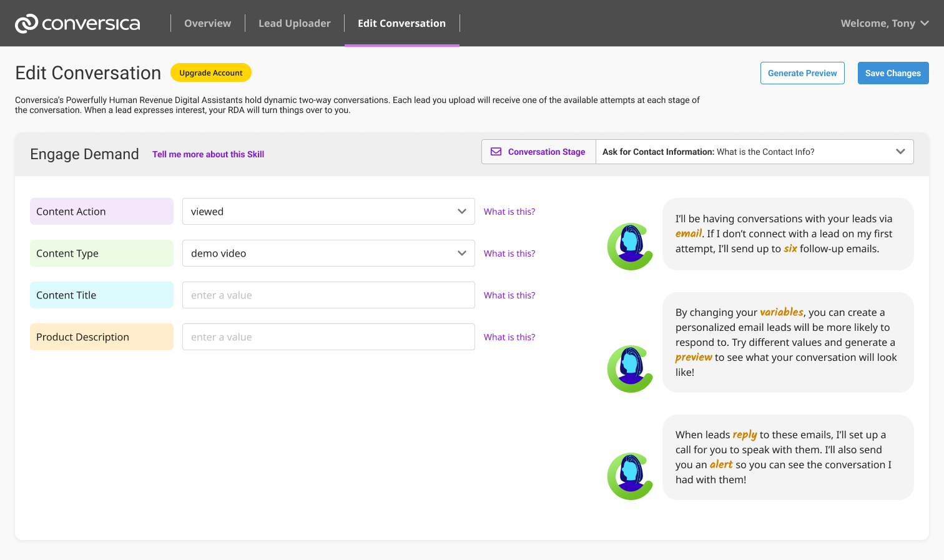
Task: Open the Conversation Stage dropdown
Action: click(755, 152)
